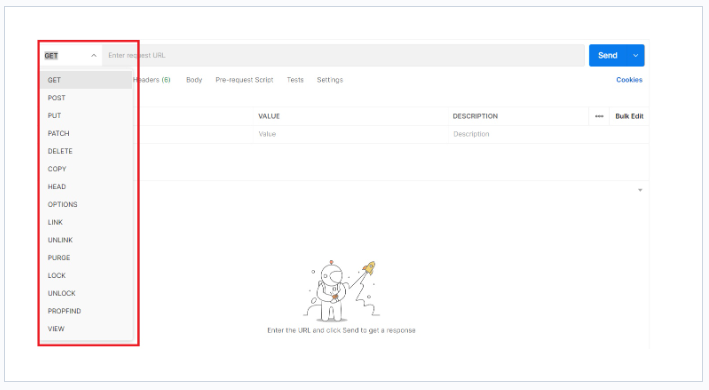
Task: Open the Pre-request Script tab
Action: pyautogui.click(x=244, y=80)
